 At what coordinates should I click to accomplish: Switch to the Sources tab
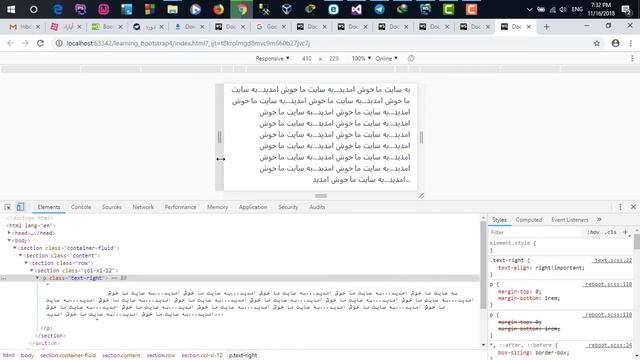click(111, 207)
